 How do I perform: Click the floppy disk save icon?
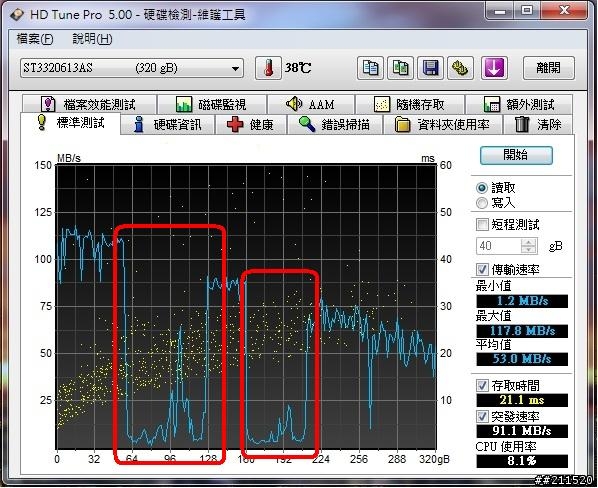(x=430, y=68)
